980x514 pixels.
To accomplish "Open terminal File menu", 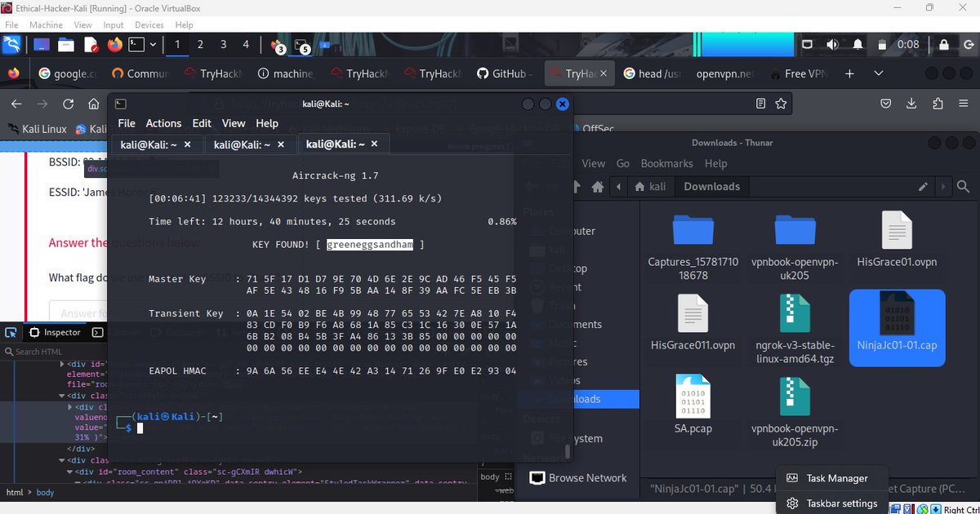I will click(x=127, y=123).
